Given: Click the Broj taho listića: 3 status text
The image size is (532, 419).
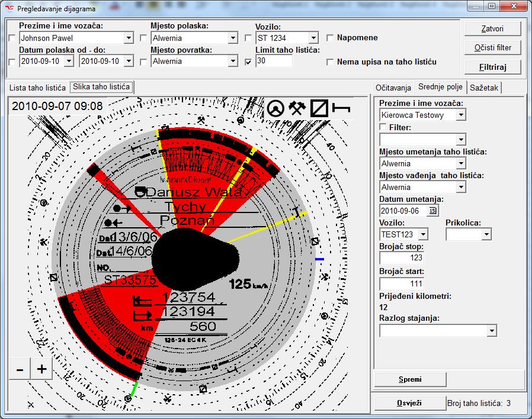Looking at the screenshot, I should [x=479, y=403].
